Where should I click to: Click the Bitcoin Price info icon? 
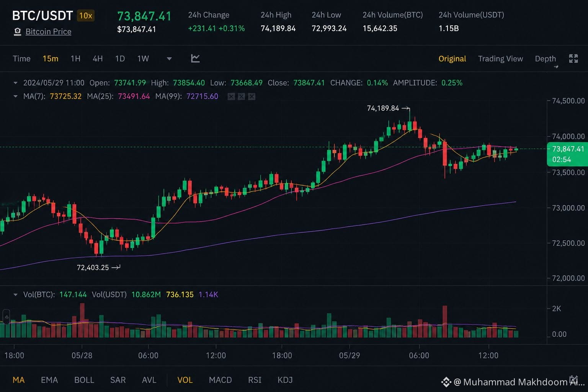point(17,32)
